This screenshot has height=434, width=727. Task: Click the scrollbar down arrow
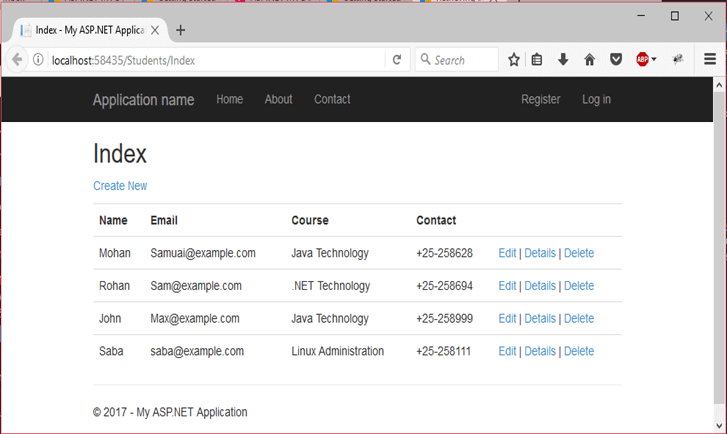pos(719,426)
